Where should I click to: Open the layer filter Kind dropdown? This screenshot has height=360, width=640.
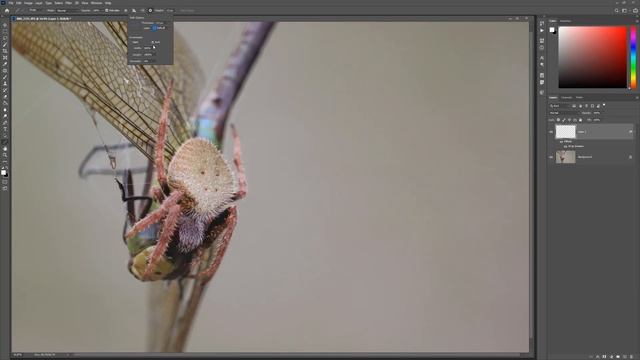560,106
